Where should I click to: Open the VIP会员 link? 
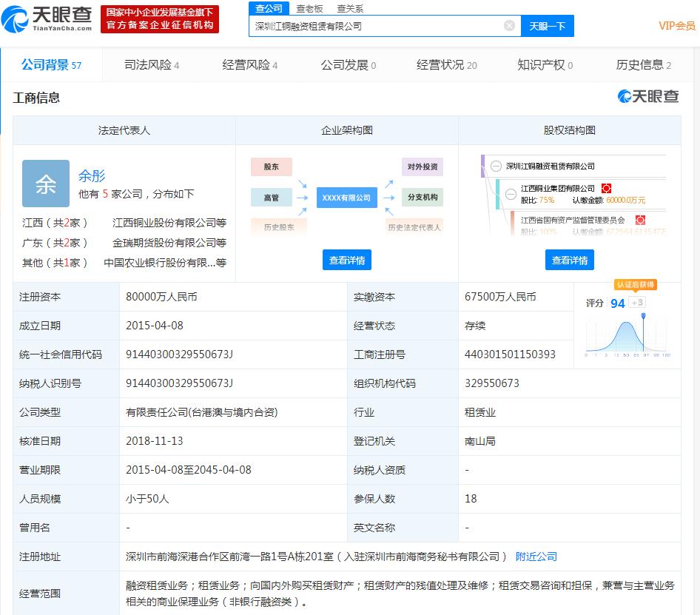pos(677,26)
